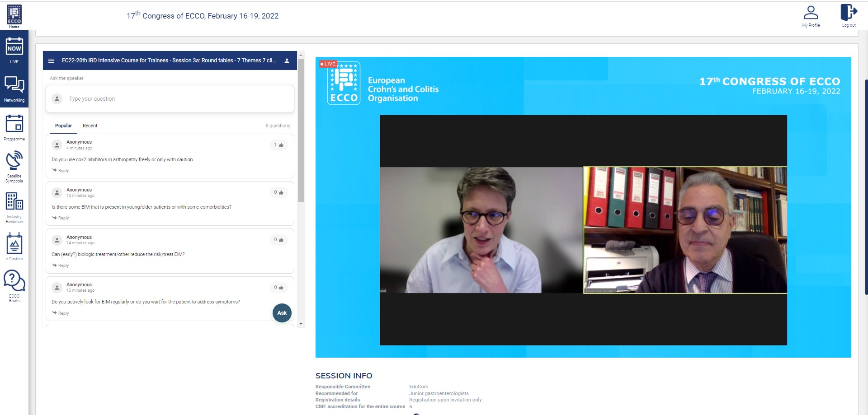Switch to the Popular questions tab
Screen dimensions: 868x415
[63, 126]
